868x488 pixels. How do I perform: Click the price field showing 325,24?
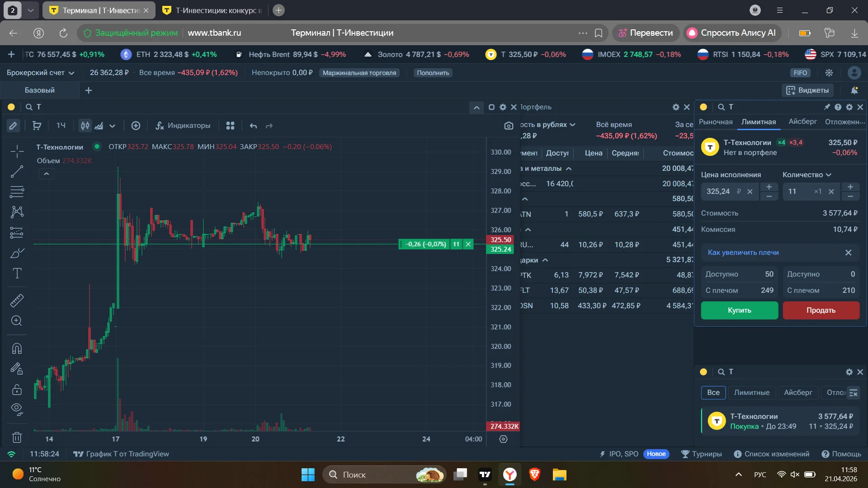coord(729,192)
